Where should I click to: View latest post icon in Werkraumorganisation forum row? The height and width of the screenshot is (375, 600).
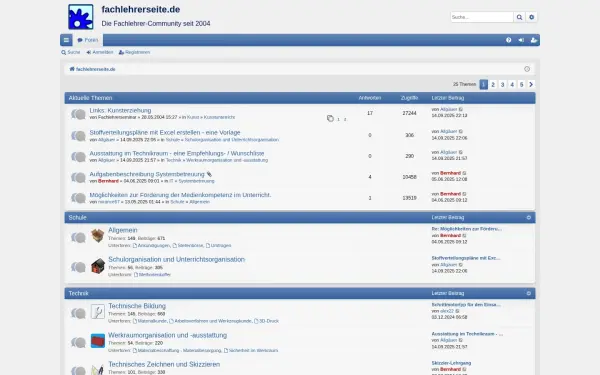click(x=461, y=340)
